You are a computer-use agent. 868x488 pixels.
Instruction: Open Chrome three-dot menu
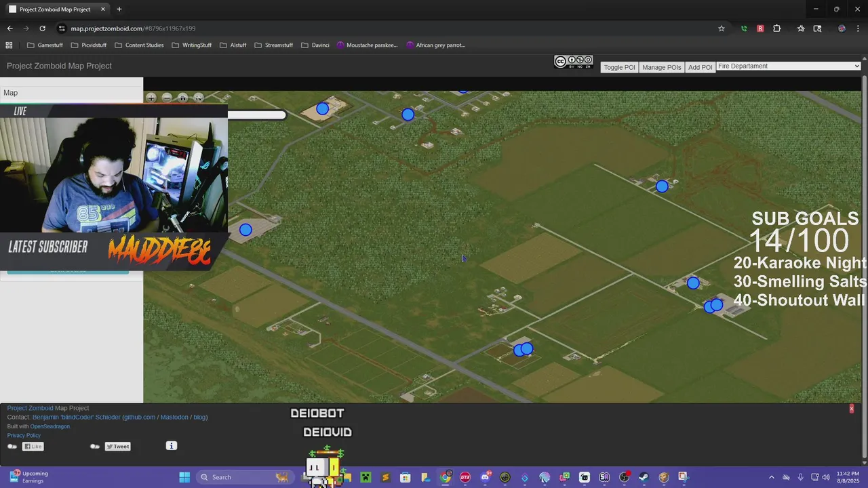click(x=857, y=28)
